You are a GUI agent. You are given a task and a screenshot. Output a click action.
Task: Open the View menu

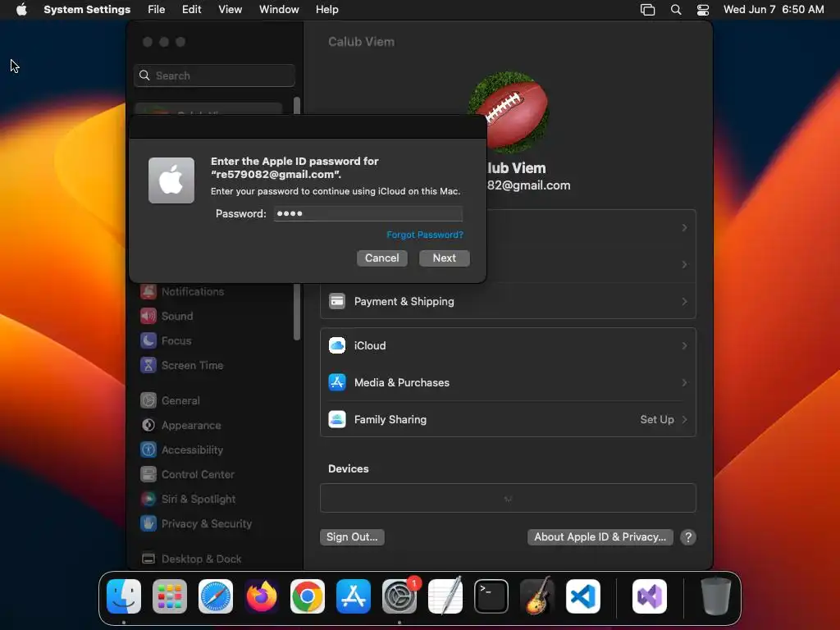point(230,10)
